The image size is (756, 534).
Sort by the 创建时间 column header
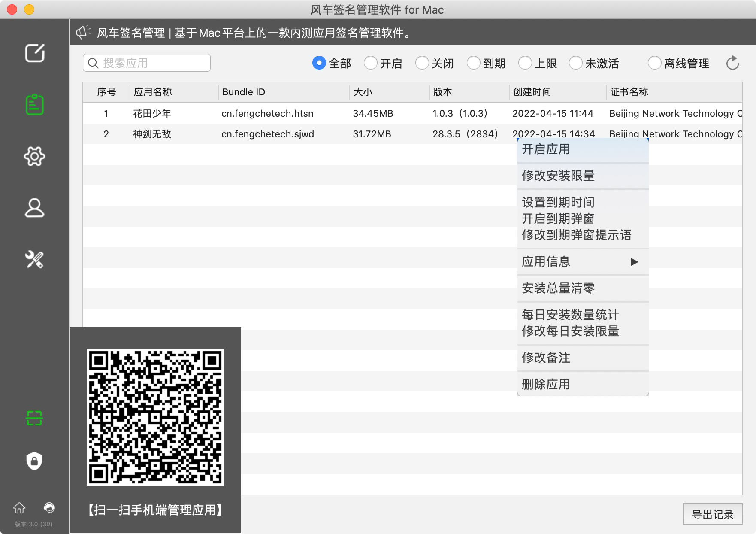click(532, 92)
